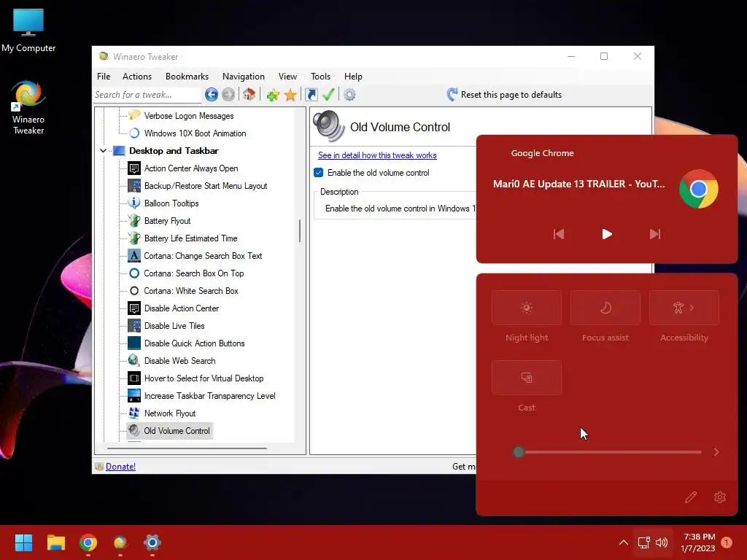The height and width of the screenshot is (560, 747).
Task: Click network and volume tray icons
Action: tap(653, 542)
